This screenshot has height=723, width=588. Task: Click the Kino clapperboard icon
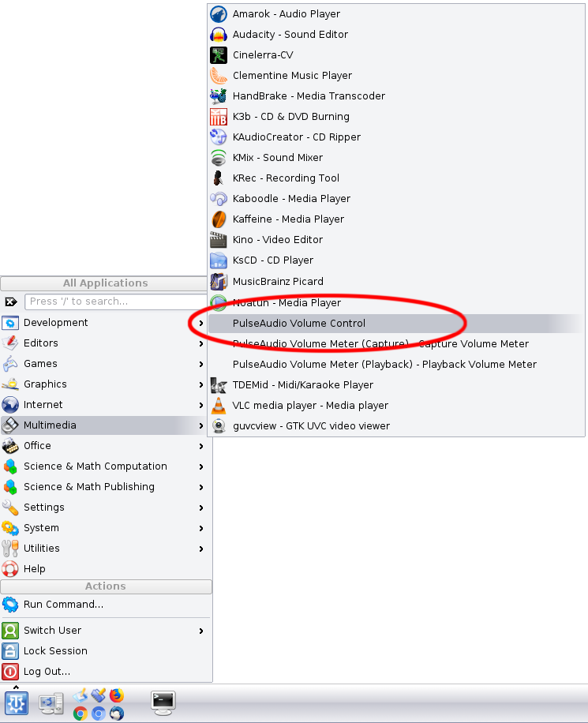(219, 240)
